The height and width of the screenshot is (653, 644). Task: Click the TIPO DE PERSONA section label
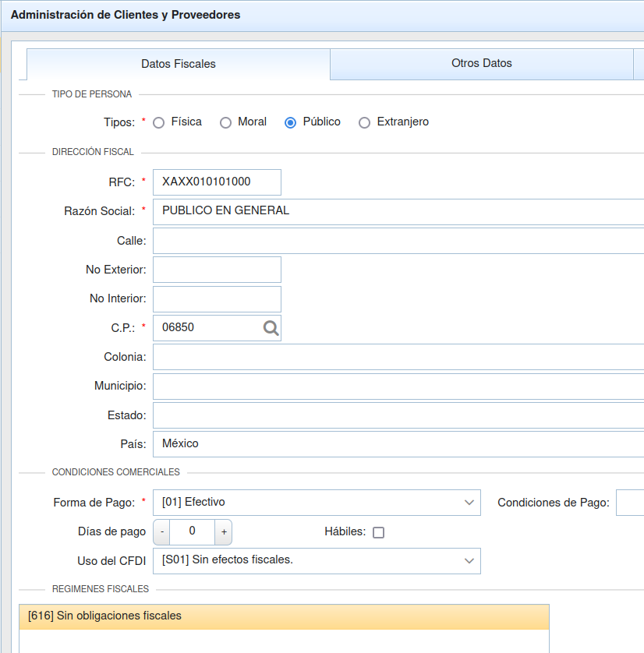[x=92, y=94]
